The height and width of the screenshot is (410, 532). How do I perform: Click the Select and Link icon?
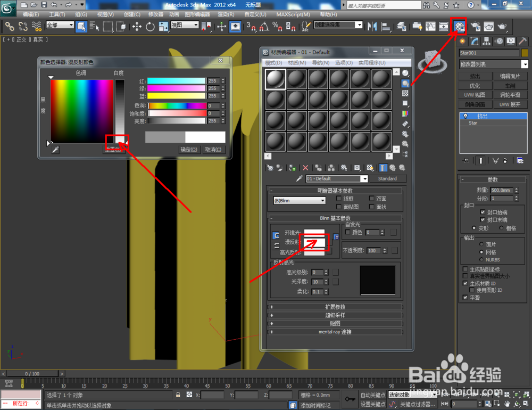click(10, 27)
